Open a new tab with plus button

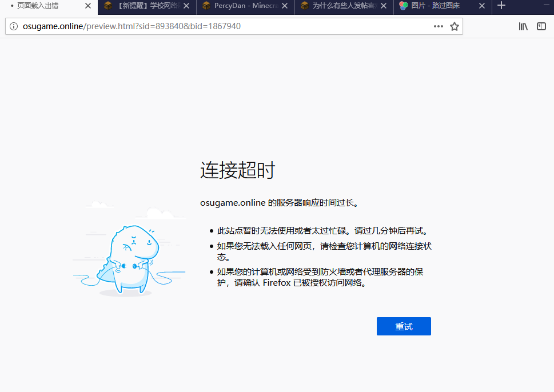501,6
